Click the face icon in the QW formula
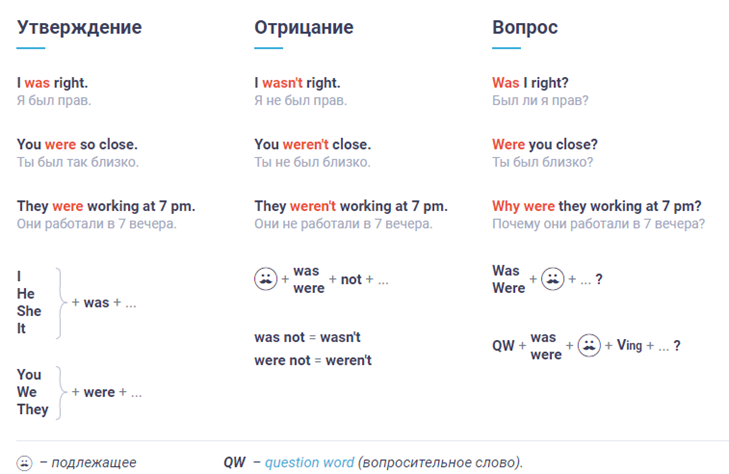 [x=590, y=345]
